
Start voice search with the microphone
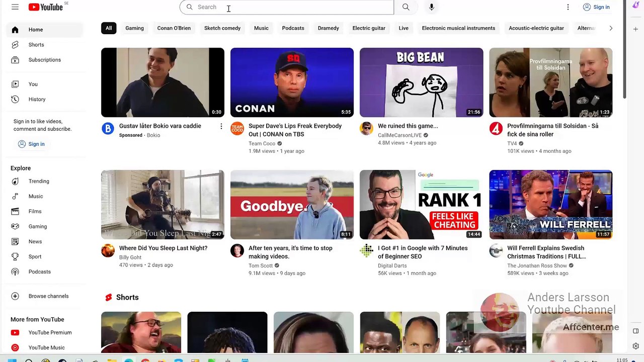(432, 7)
